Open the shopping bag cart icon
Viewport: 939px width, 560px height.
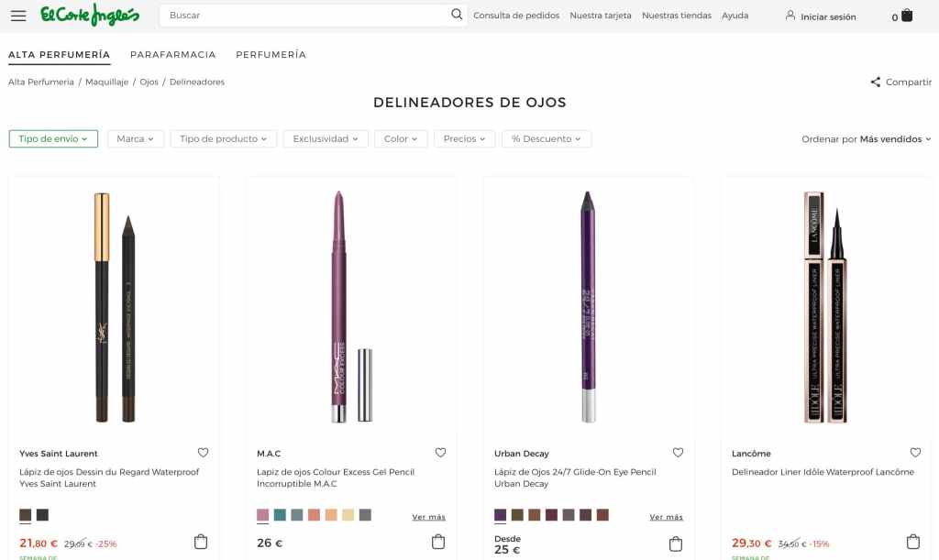(907, 16)
